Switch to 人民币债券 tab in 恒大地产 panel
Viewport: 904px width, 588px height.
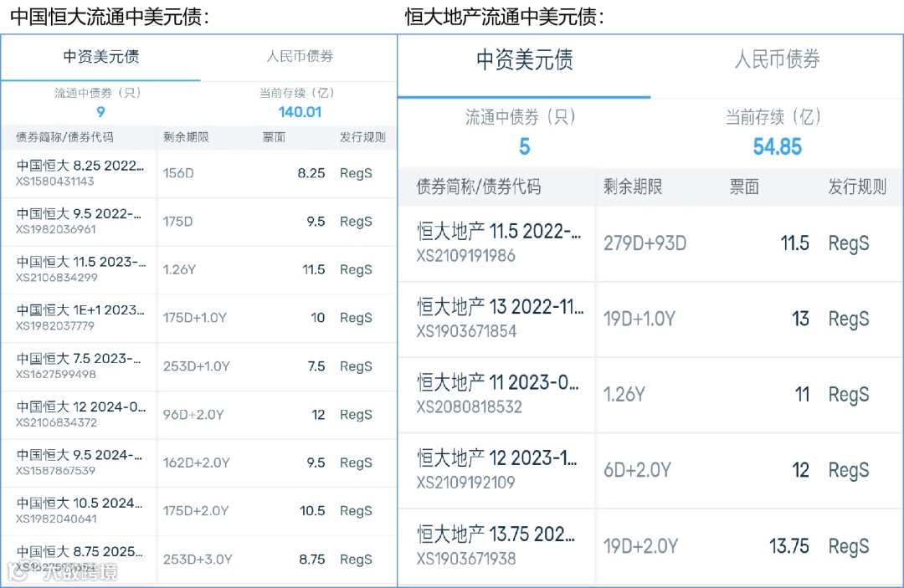pos(777,59)
